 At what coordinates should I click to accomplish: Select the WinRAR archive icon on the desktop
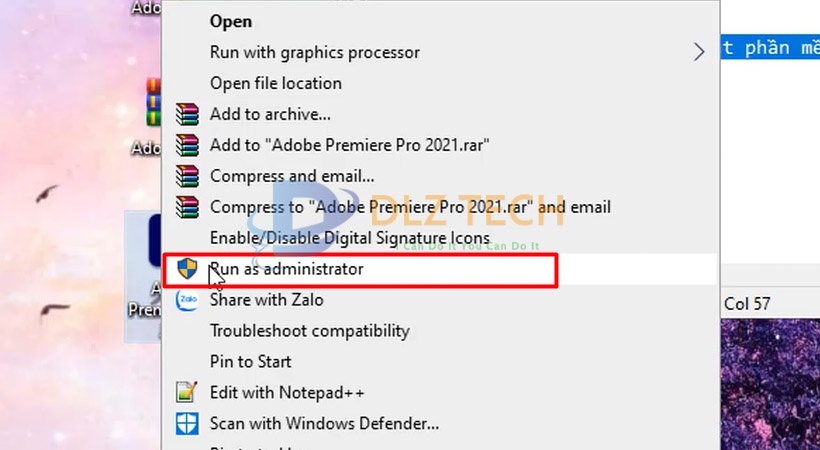click(153, 102)
